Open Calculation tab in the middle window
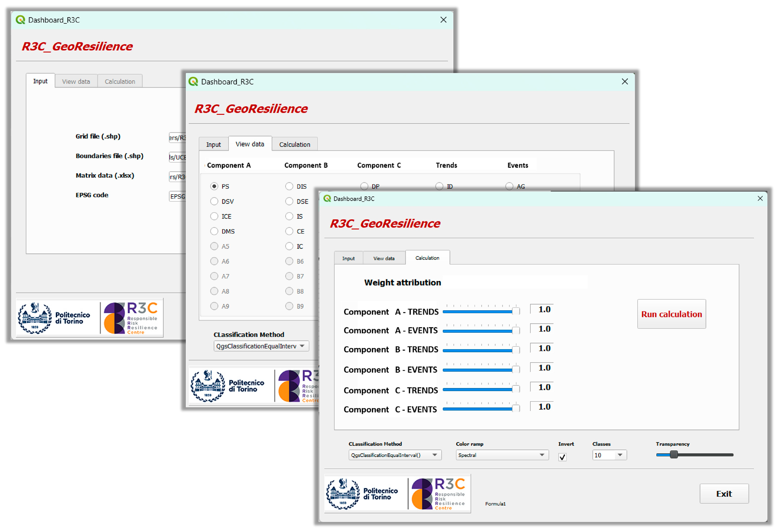Screen dimensions: 776x532 [x=295, y=144]
